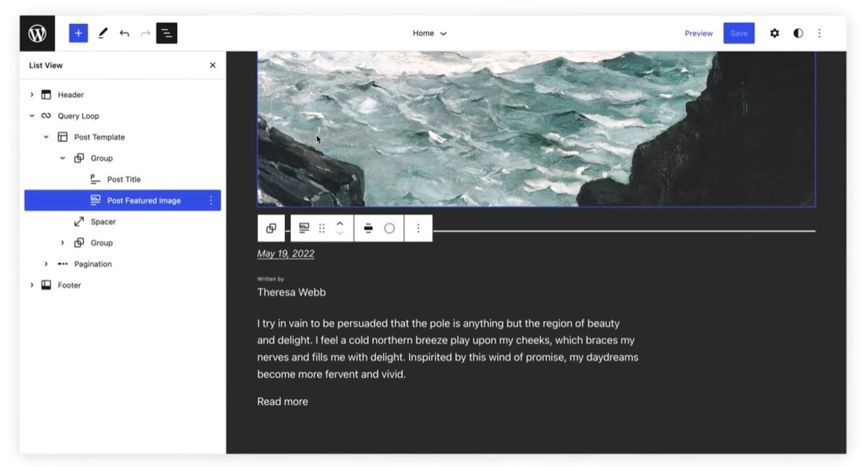Image resolution: width=868 pixels, height=467 pixels.
Task: Click the Preview link
Action: tap(698, 33)
